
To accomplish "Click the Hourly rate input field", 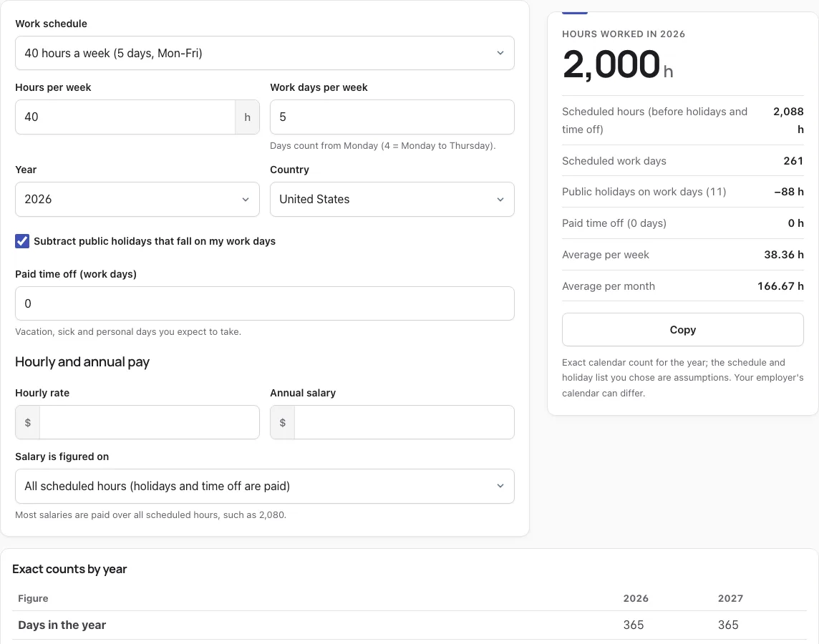I will pyautogui.click(x=150, y=422).
